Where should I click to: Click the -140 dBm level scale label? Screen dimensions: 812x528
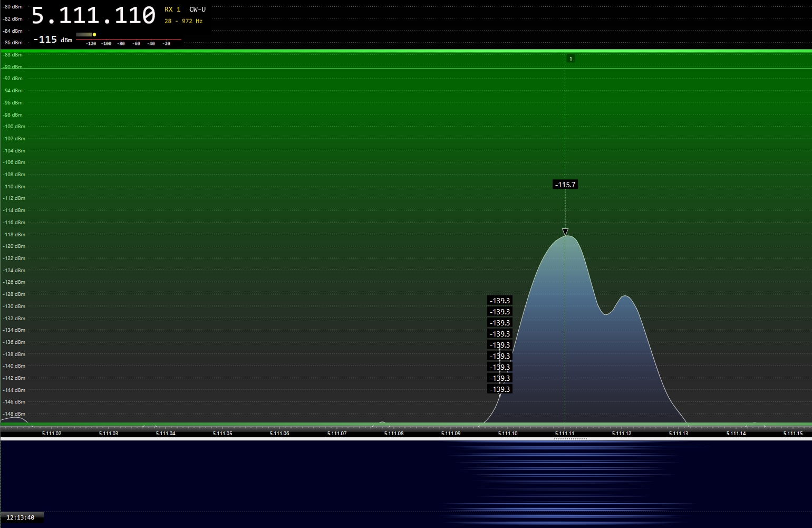pyautogui.click(x=14, y=366)
